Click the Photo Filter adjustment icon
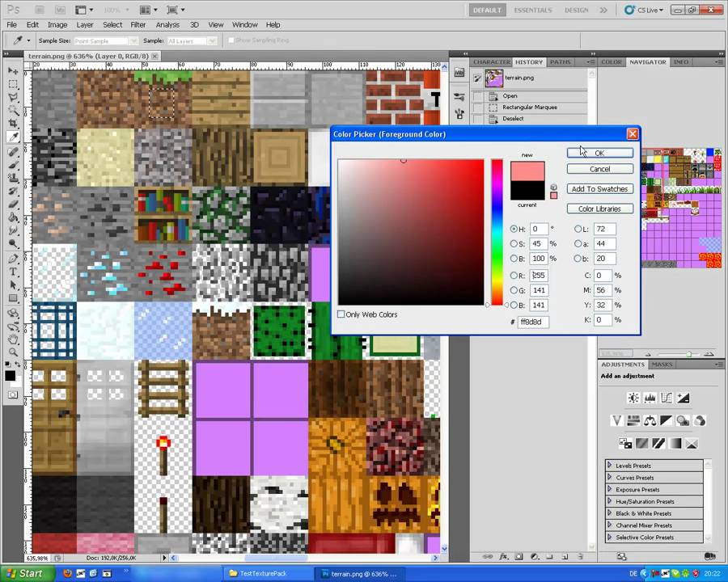This screenshot has width=728, height=582. coord(683,421)
